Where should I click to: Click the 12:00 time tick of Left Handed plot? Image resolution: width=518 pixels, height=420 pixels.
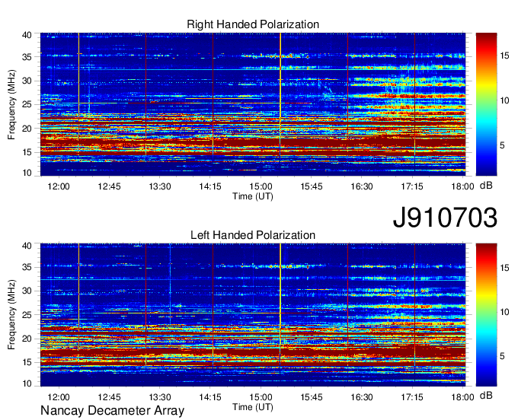click(59, 397)
